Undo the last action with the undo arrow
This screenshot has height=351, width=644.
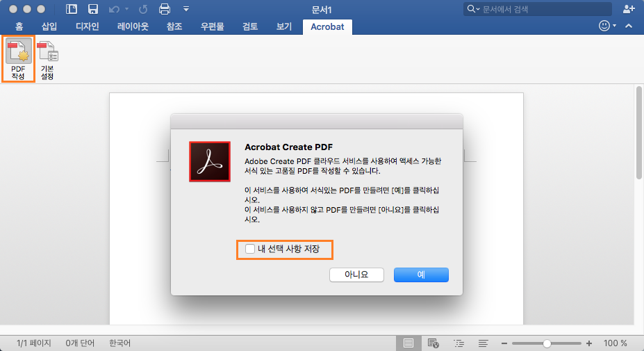(x=114, y=9)
